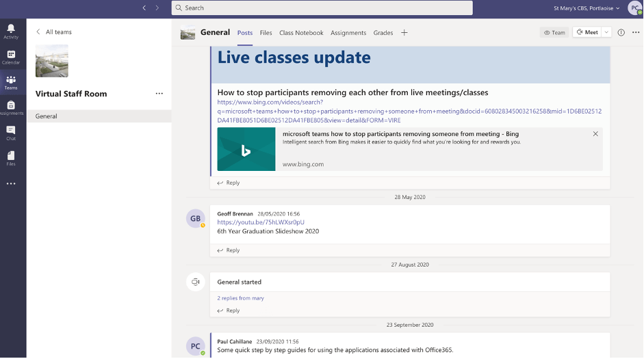Open the youtu.be/75hLWXsr0pU link
The width and height of the screenshot is (644, 359).
pyautogui.click(x=261, y=222)
